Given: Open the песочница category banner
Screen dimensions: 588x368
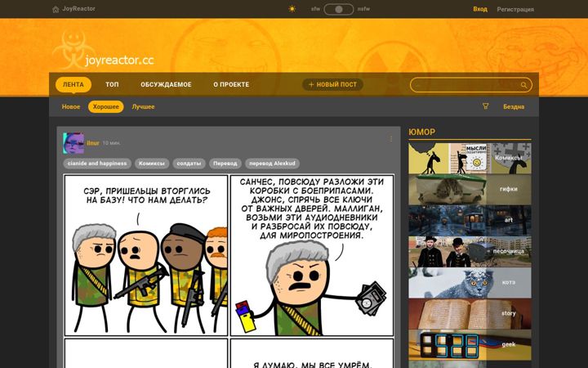Looking at the screenshot, I should [470, 252].
